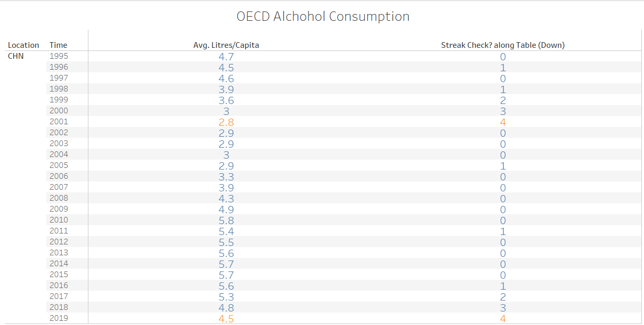Screen dimensions: 644x325
Task: Click the Avg. Litres/Capita column header
Action: click(x=226, y=45)
